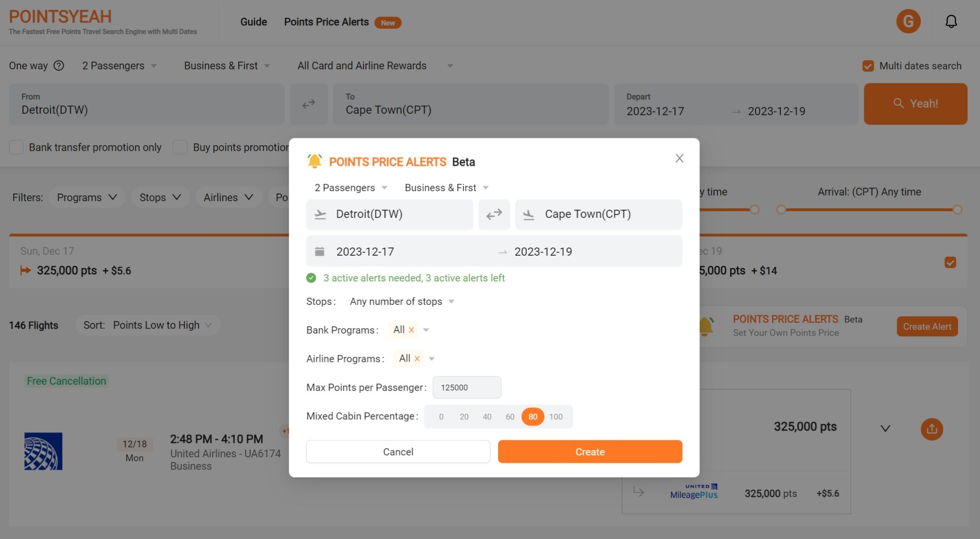The width and height of the screenshot is (980, 539).
Task: Click the orange share icon on the flight card
Action: [932, 429]
